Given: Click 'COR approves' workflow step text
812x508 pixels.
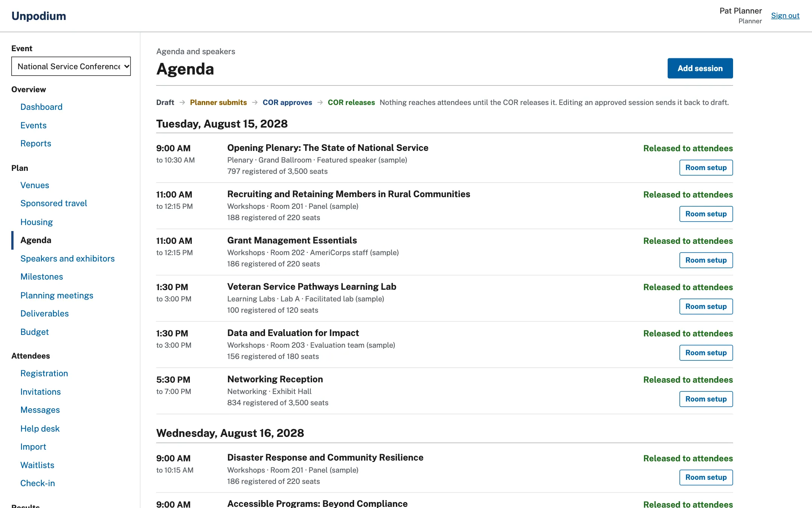Looking at the screenshot, I should 287,102.
